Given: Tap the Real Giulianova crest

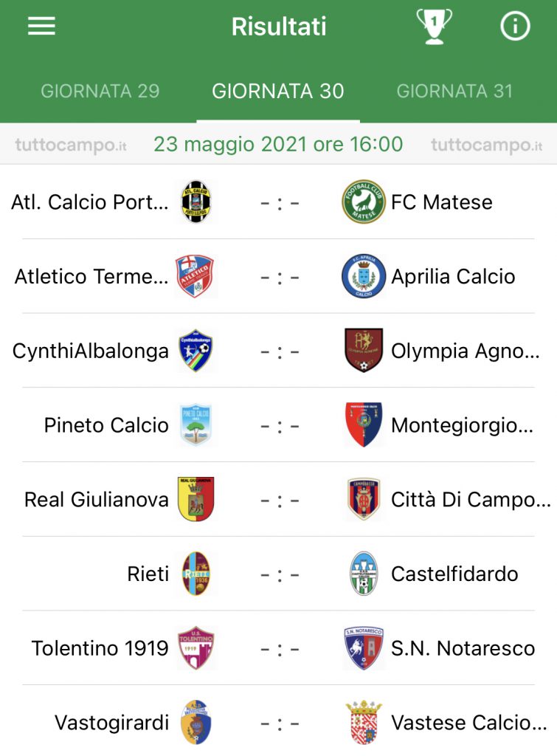Looking at the screenshot, I should click(x=196, y=499).
